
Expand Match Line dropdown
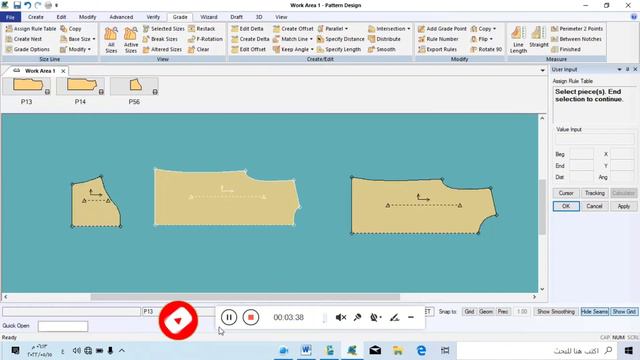tap(311, 39)
